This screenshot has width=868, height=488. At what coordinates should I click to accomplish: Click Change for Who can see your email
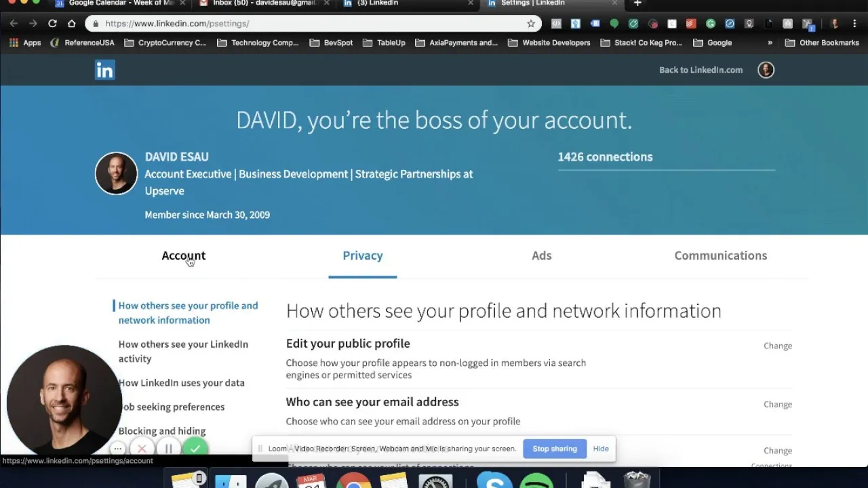pos(778,404)
